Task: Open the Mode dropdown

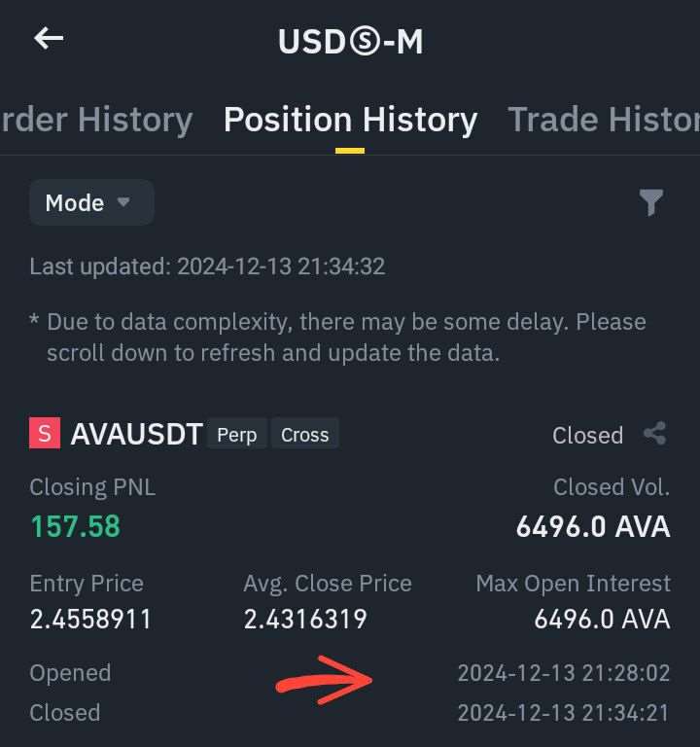Action: coord(90,202)
